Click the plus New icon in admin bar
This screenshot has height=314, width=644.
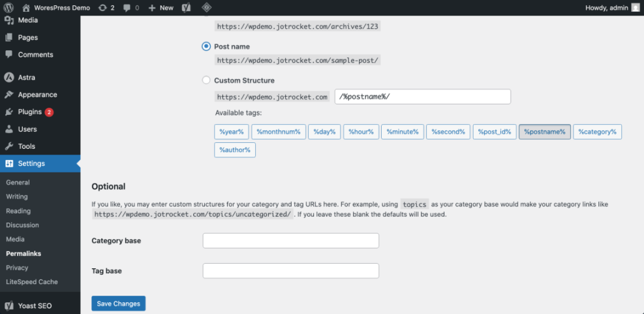(x=151, y=8)
